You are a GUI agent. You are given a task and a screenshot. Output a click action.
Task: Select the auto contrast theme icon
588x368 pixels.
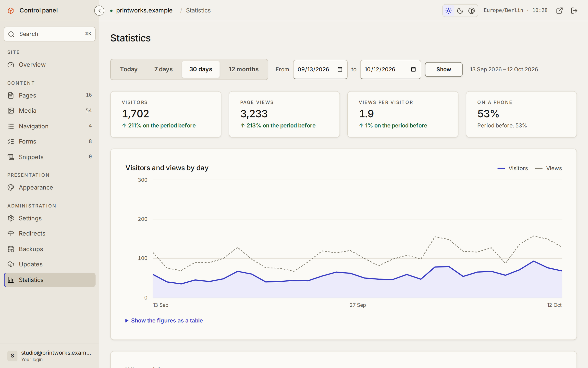(x=471, y=11)
